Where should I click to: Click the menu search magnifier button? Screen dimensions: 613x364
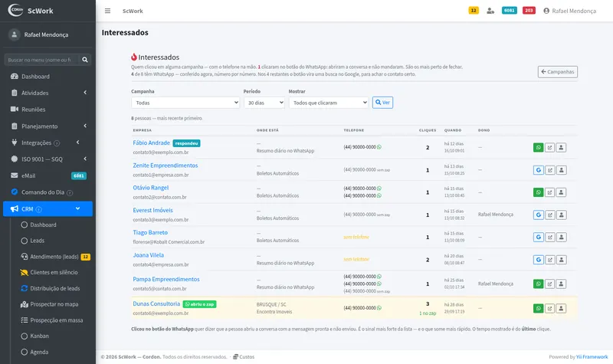tap(85, 60)
